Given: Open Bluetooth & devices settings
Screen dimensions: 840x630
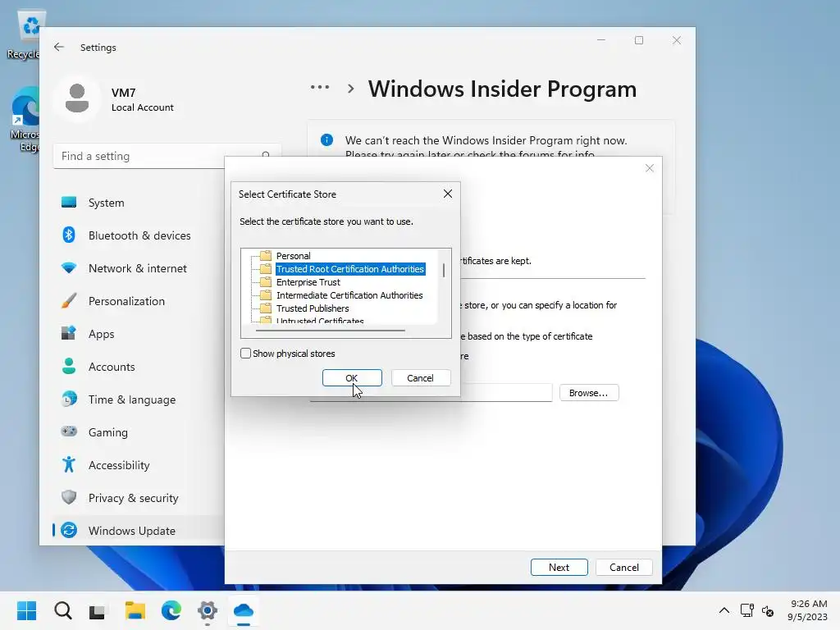Looking at the screenshot, I should [138, 235].
